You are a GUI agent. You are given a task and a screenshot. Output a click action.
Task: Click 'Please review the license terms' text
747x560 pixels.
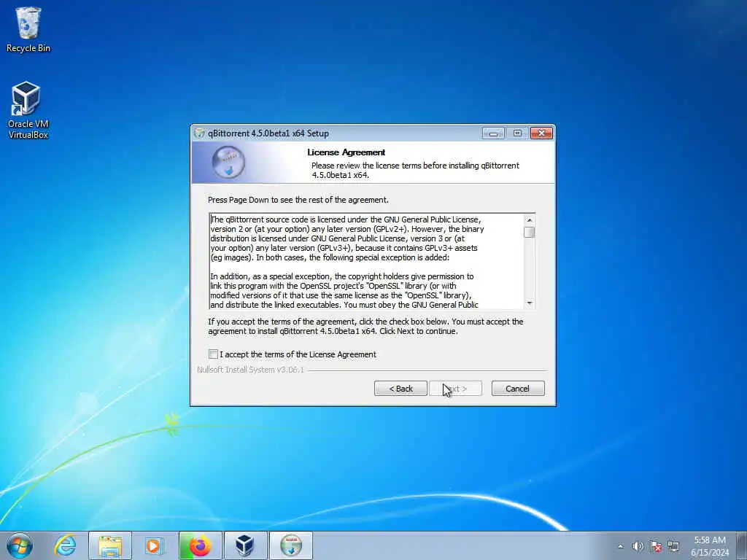pyautogui.click(x=415, y=170)
